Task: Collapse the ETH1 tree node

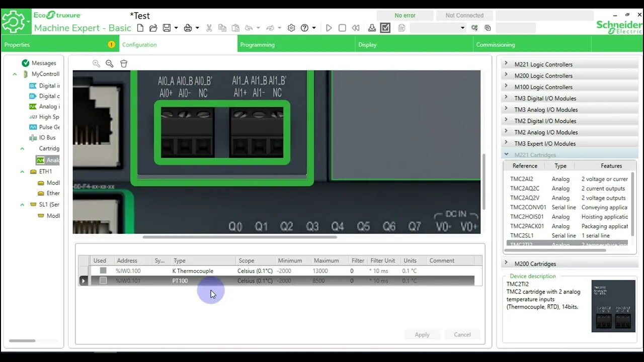Action: pyautogui.click(x=22, y=171)
